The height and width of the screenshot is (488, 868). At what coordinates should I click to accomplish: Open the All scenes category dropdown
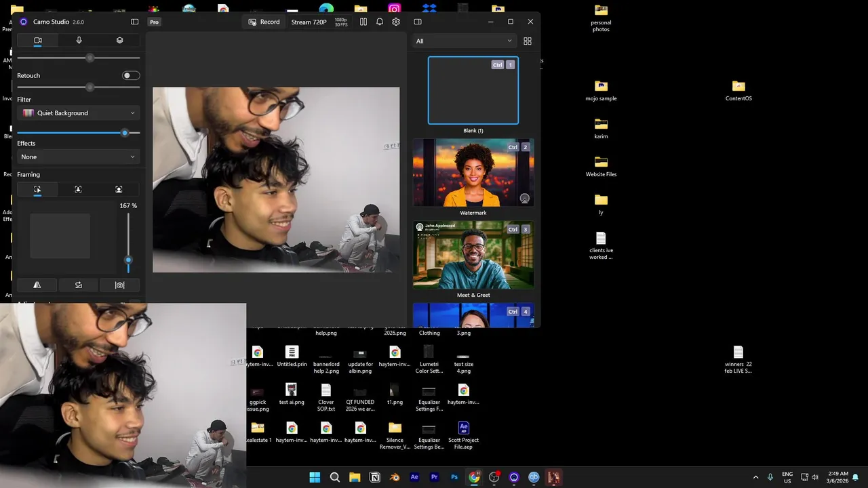click(464, 41)
